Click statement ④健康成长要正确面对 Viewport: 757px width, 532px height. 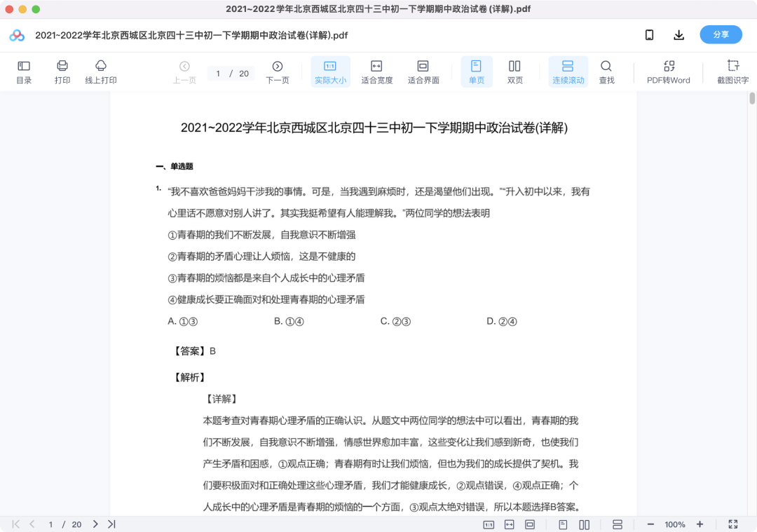click(x=266, y=300)
